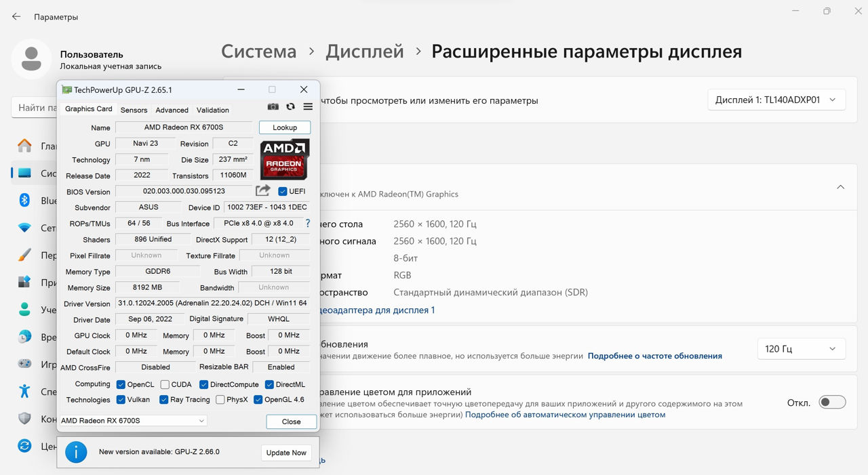
Task: Open the Дисплей 1: TL140ADXP01 dropdown
Action: pyautogui.click(x=776, y=100)
